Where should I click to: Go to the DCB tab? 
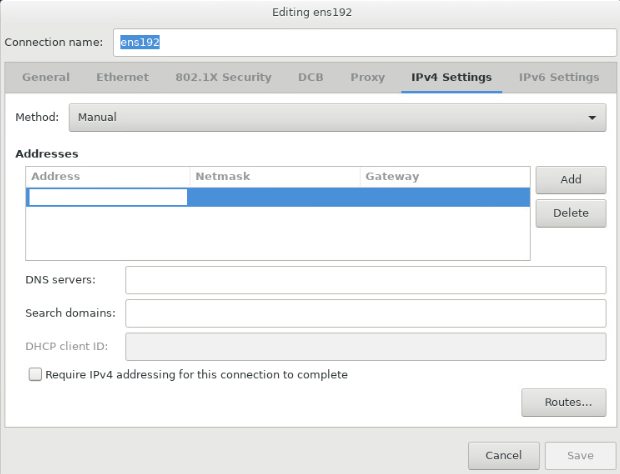click(310, 77)
